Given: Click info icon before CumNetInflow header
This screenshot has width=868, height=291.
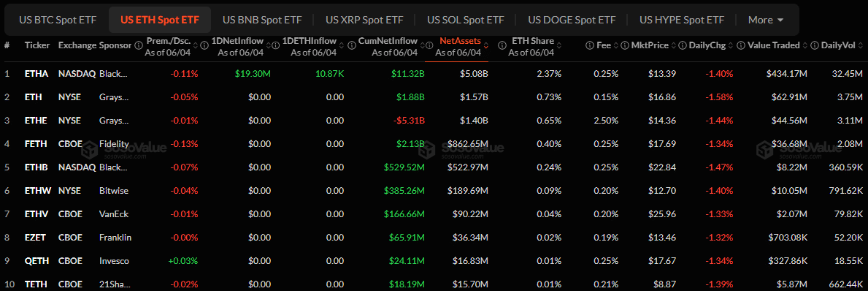Looking at the screenshot, I should click(x=353, y=45).
